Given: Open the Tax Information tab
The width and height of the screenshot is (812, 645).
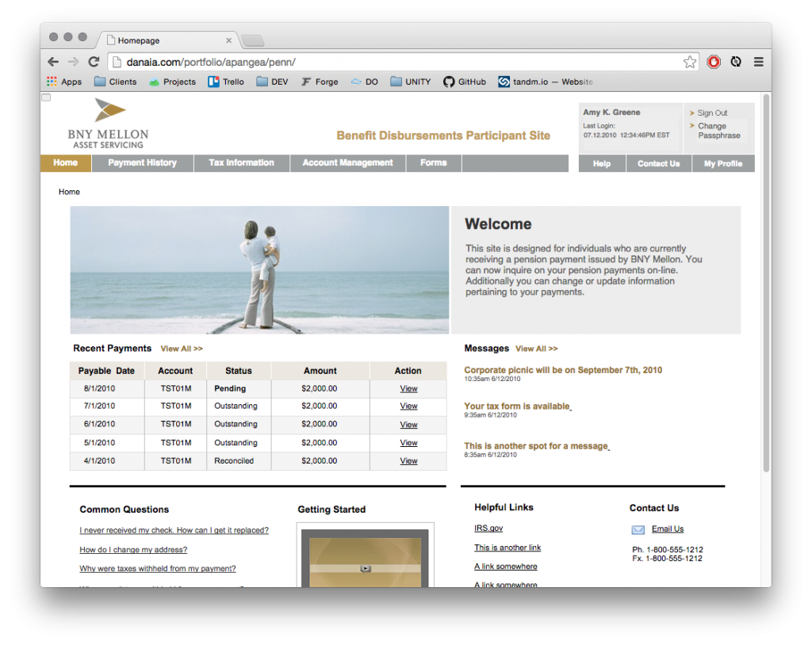Looking at the screenshot, I should click(x=241, y=163).
